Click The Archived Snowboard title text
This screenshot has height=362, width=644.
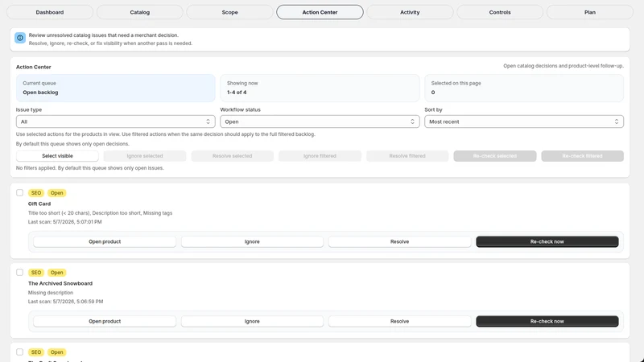point(60,283)
